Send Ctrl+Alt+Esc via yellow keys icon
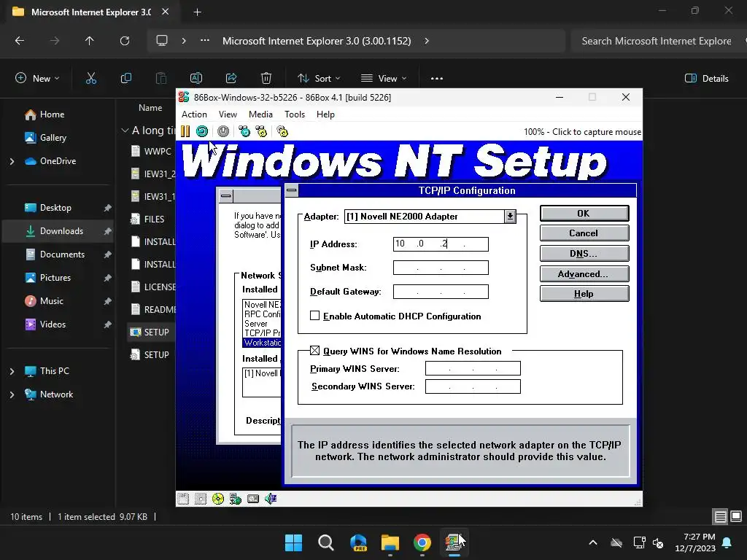Screen dimensions: 747x560 (x=262, y=131)
